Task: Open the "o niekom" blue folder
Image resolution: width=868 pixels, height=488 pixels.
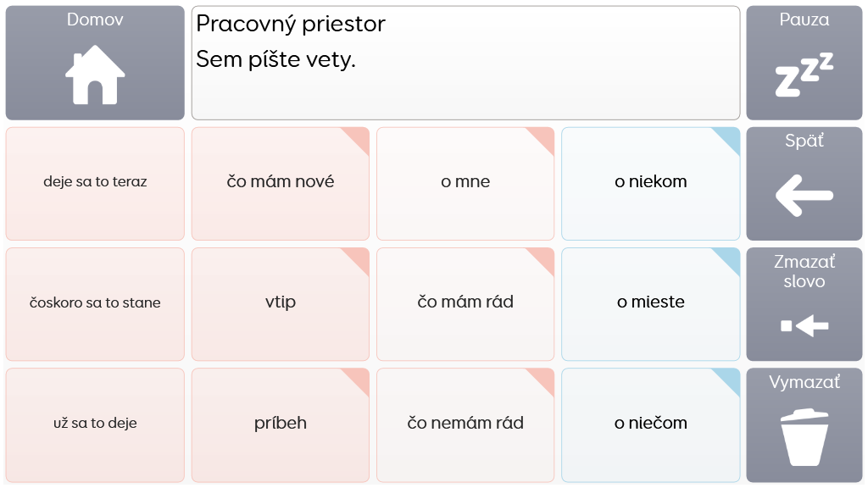Action: click(x=651, y=182)
